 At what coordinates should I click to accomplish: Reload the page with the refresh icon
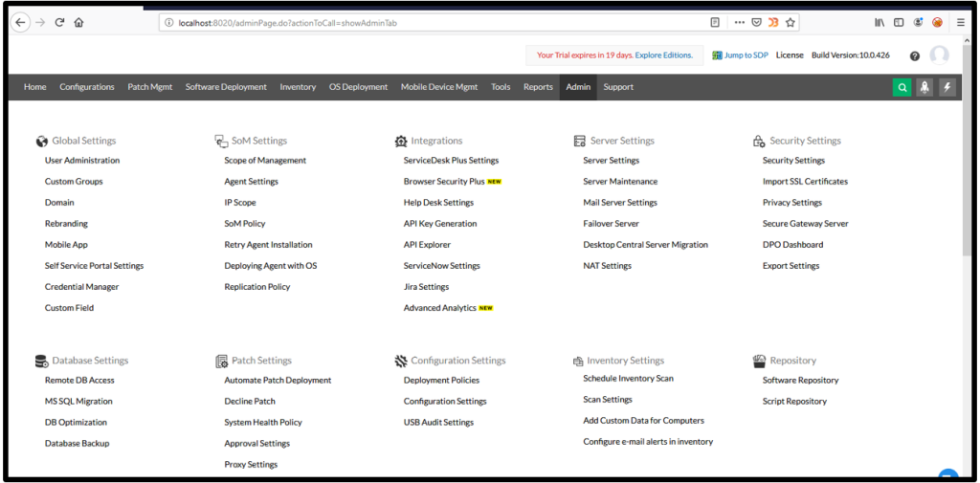click(x=59, y=23)
